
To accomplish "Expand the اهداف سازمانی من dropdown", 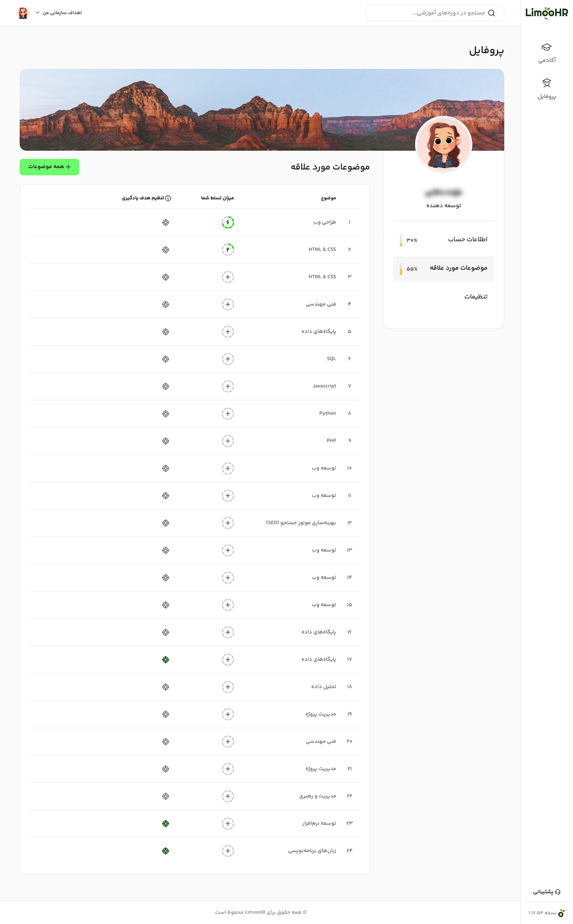I will pyautogui.click(x=59, y=13).
